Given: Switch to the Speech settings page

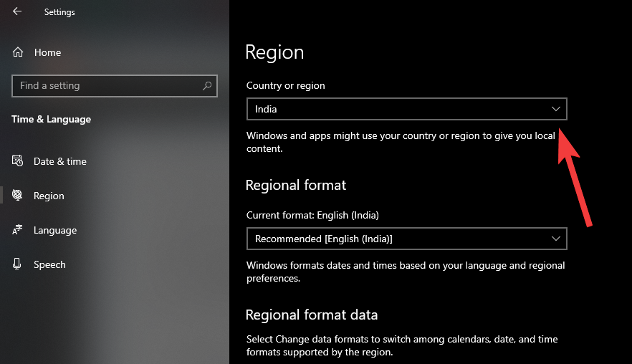Looking at the screenshot, I should [x=49, y=264].
